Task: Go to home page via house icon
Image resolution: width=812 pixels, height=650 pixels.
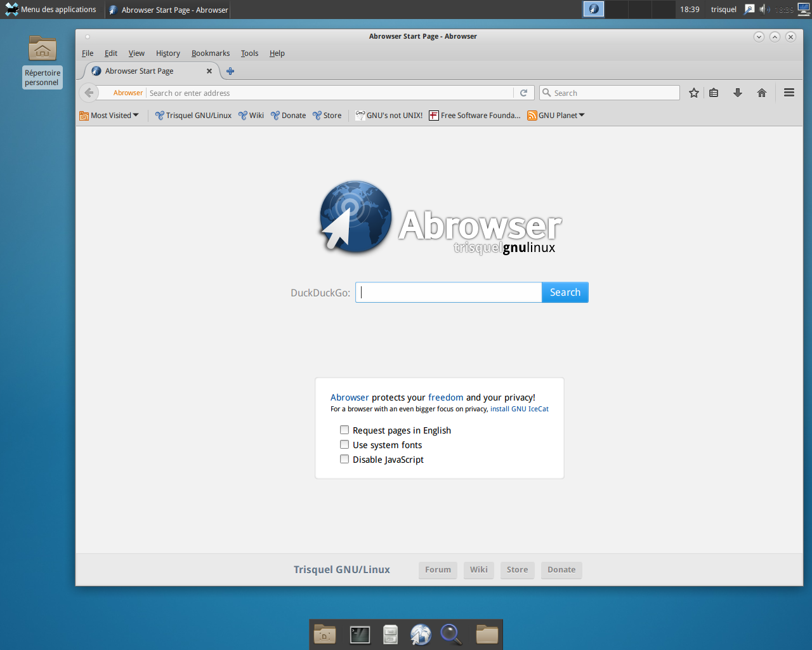Action: (x=762, y=93)
